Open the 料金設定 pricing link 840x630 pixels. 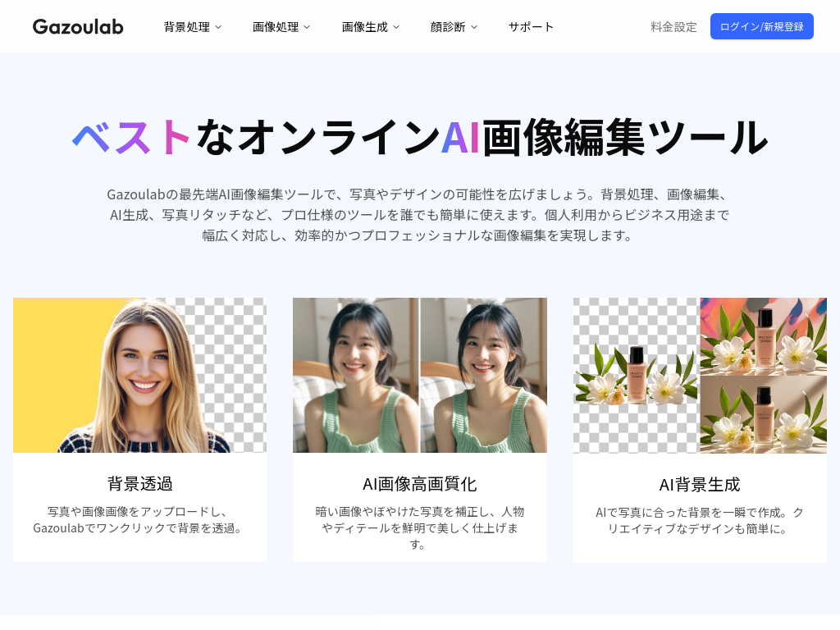673,26
